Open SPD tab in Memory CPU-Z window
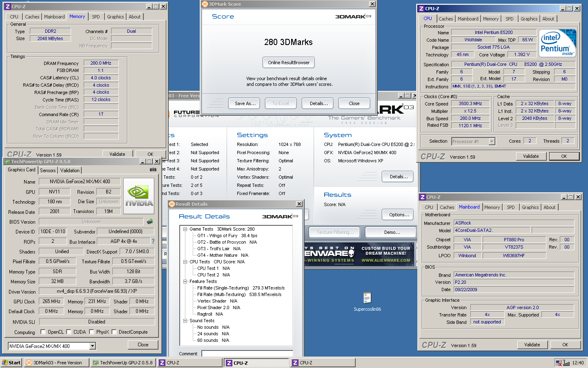This screenshot has height=368, width=588. 96,17
